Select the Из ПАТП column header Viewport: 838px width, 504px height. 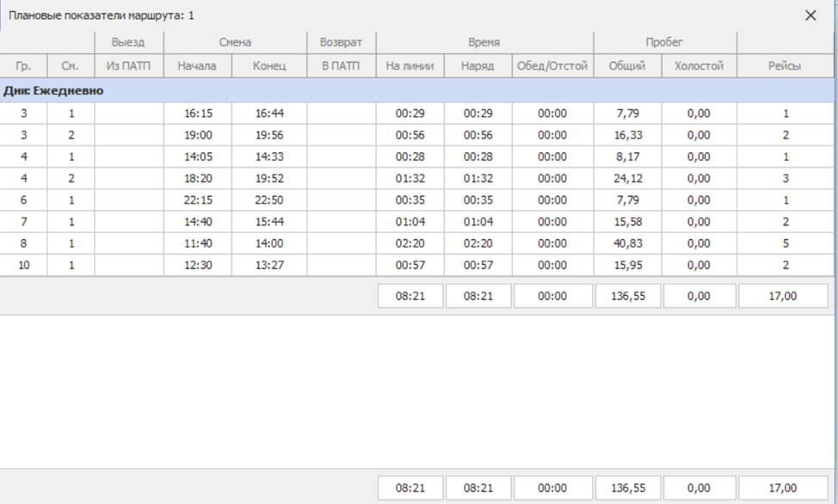tap(128, 66)
